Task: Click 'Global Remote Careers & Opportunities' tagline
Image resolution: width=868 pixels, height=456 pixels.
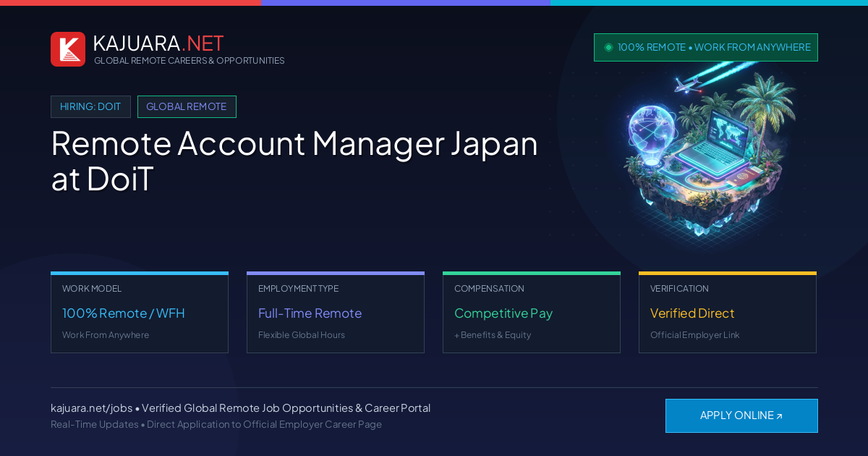Action: coord(190,61)
